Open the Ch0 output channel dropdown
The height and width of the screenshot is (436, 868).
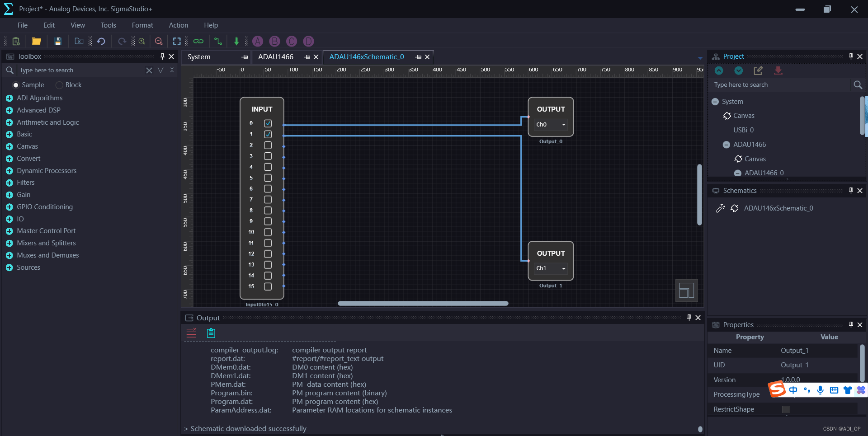pos(551,125)
